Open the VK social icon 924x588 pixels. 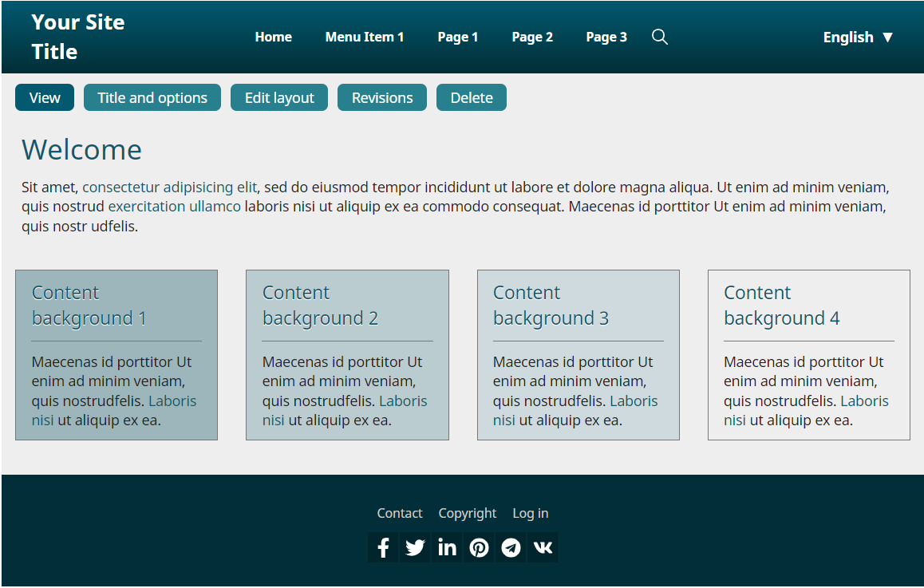point(543,548)
